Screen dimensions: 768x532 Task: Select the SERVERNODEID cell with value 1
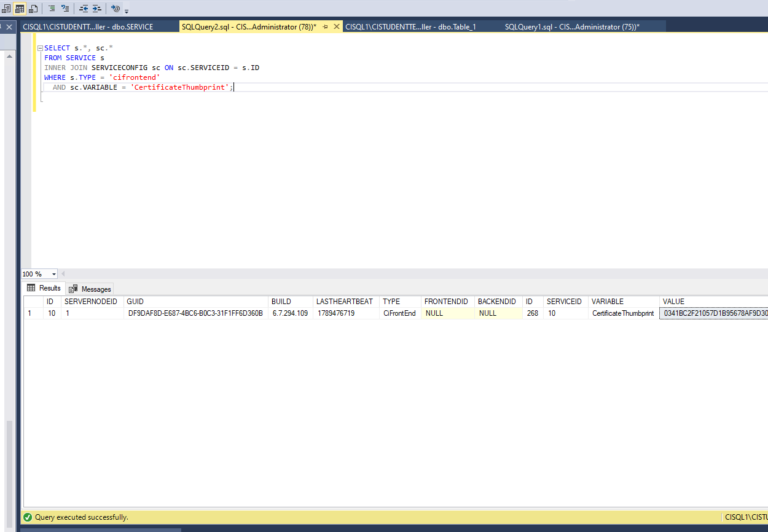point(92,313)
